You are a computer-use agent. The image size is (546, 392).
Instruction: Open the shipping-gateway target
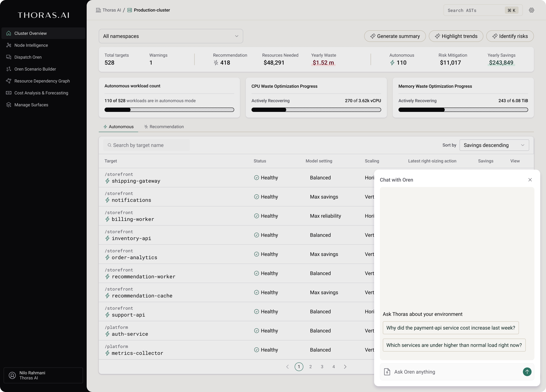coord(136,181)
